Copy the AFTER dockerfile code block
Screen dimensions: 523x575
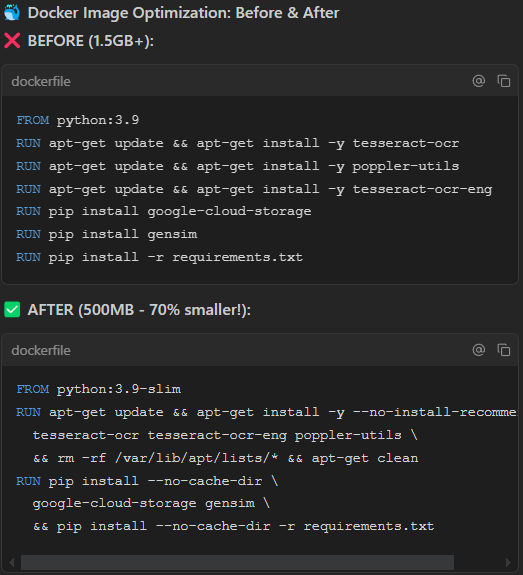[504, 350]
